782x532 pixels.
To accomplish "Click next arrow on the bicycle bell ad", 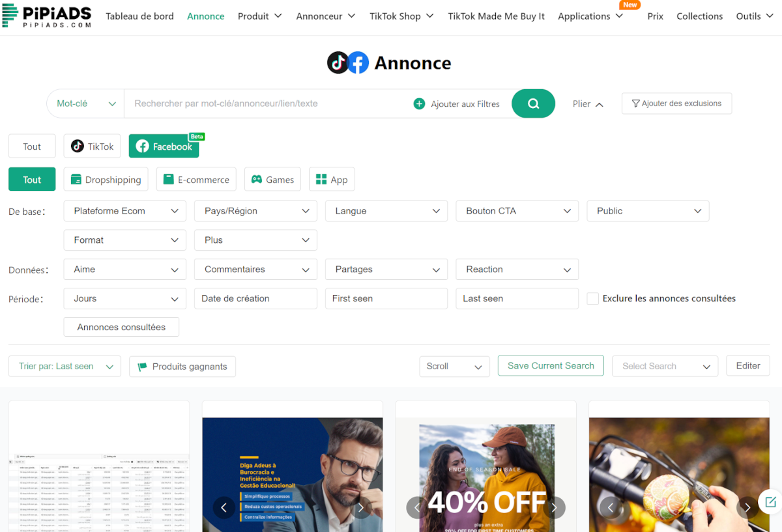I will coord(747,507).
